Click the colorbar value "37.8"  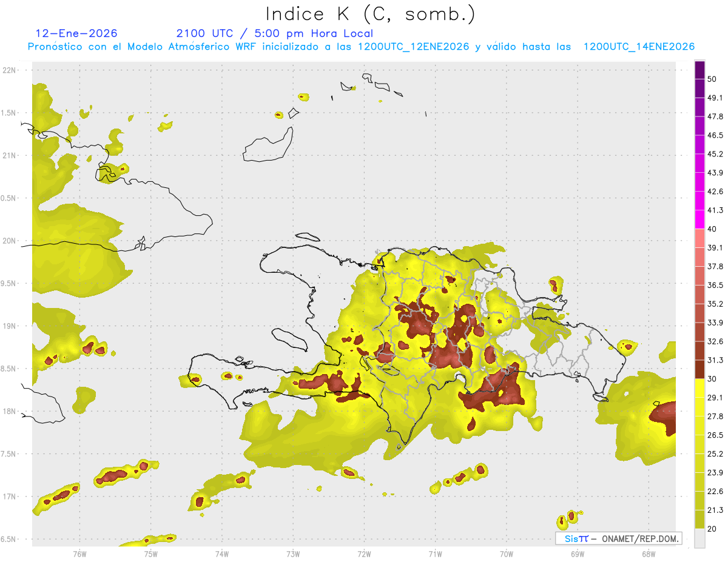pos(716,266)
